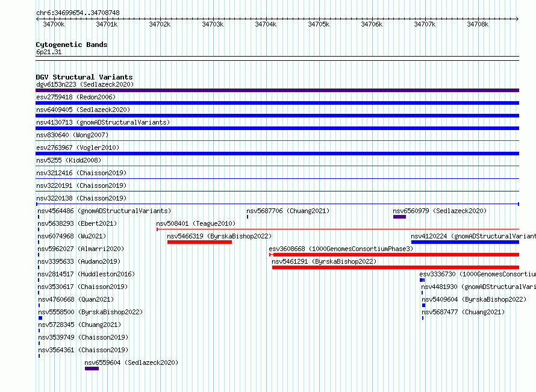The height and width of the screenshot is (392, 536).
Task: Click nsv5728345 (Chuang2021) label
Action: pyautogui.click(x=79, y=325)
